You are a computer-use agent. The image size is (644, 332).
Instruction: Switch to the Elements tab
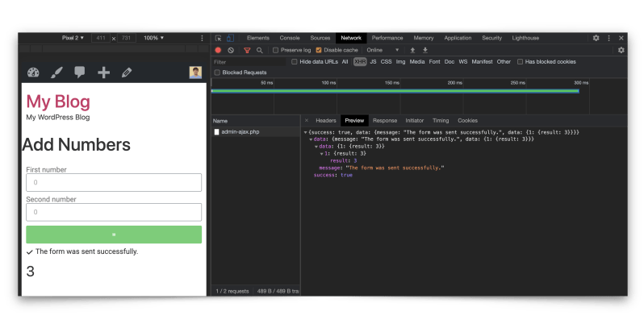[x=258, y=38]
